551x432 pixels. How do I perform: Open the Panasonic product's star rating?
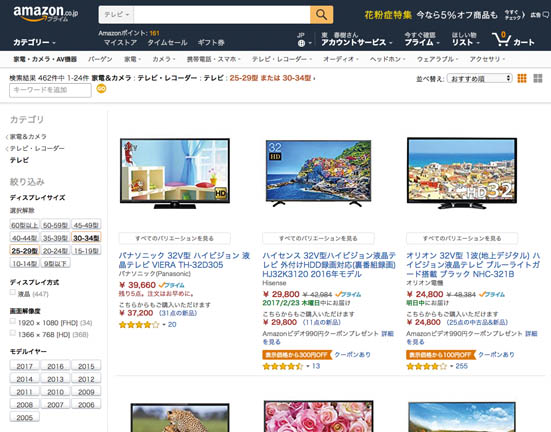coord(139,325)
